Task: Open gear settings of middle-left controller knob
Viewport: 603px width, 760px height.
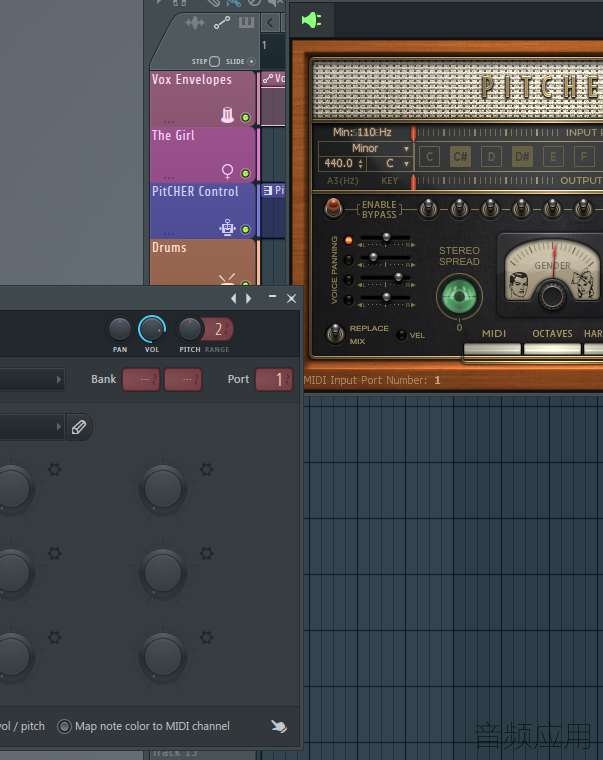Action: pos(54,554)
